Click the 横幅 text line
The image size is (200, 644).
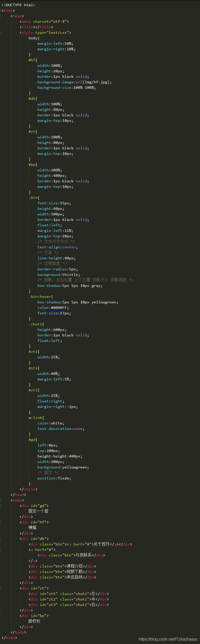point(32,528)
